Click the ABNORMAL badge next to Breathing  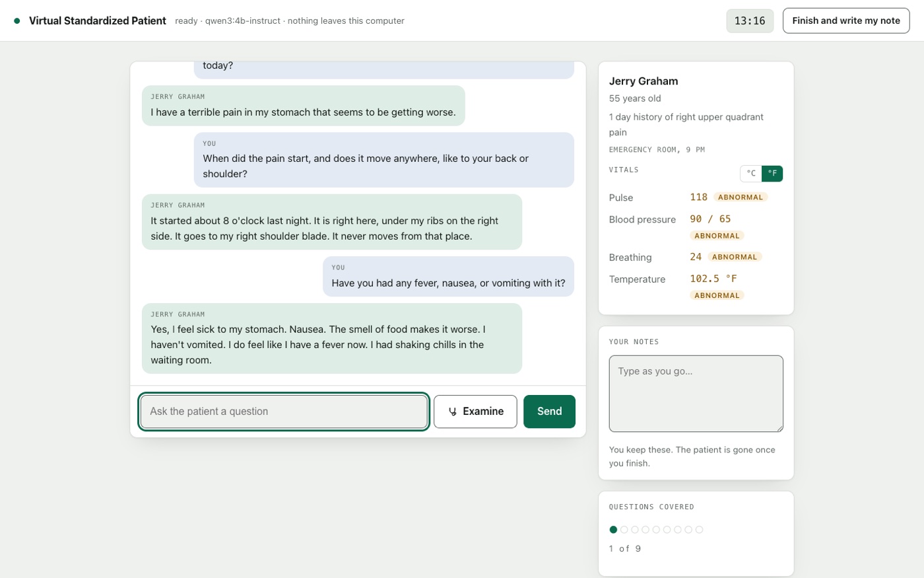point(735,257)
